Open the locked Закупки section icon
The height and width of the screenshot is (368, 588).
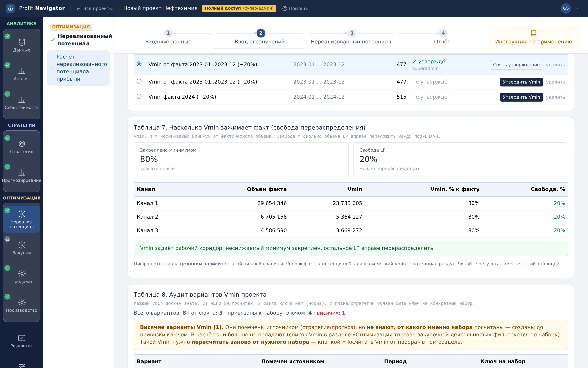(22, 245)
